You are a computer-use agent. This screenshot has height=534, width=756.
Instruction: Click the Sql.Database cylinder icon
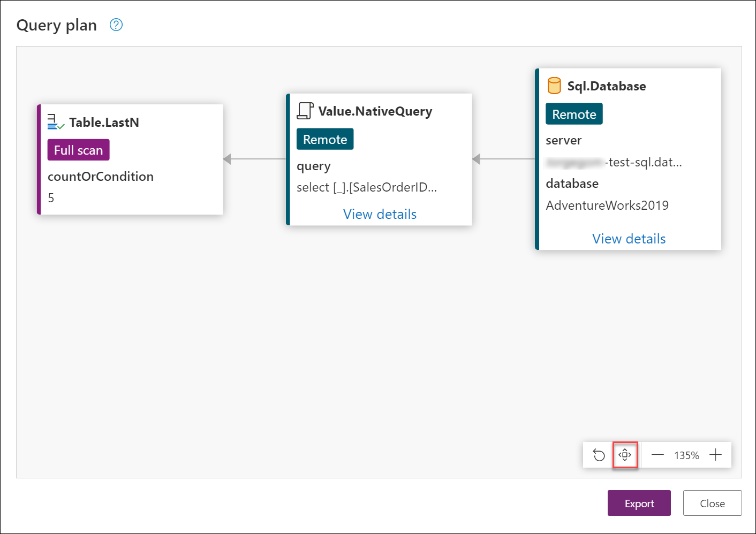(554, 86)
